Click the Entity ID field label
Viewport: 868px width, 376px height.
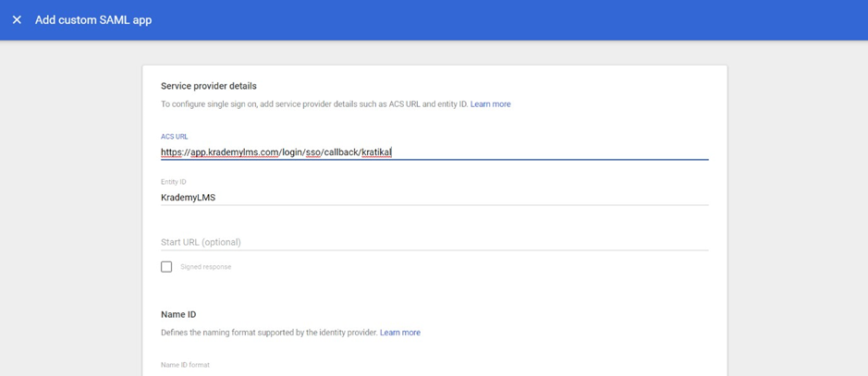[x=173, y=182]
